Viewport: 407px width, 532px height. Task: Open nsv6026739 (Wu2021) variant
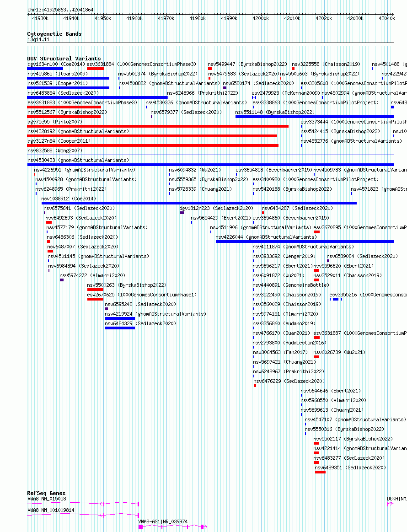pyautogui.click(x=339, y=352)
